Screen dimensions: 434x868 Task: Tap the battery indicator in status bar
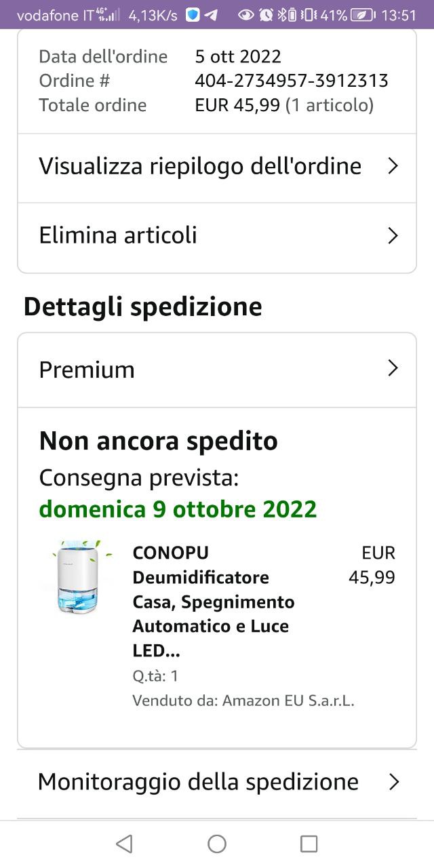coord(363,15)
